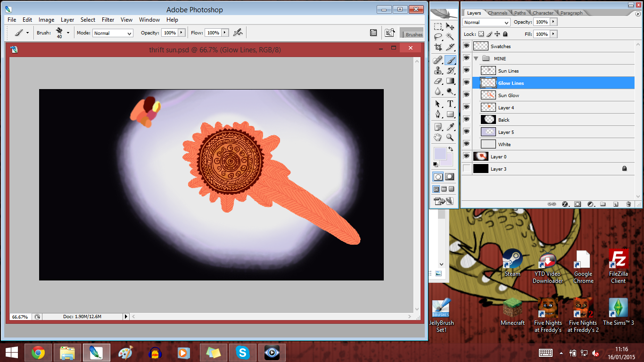Show the hidden Layer 3

(466, 168)
